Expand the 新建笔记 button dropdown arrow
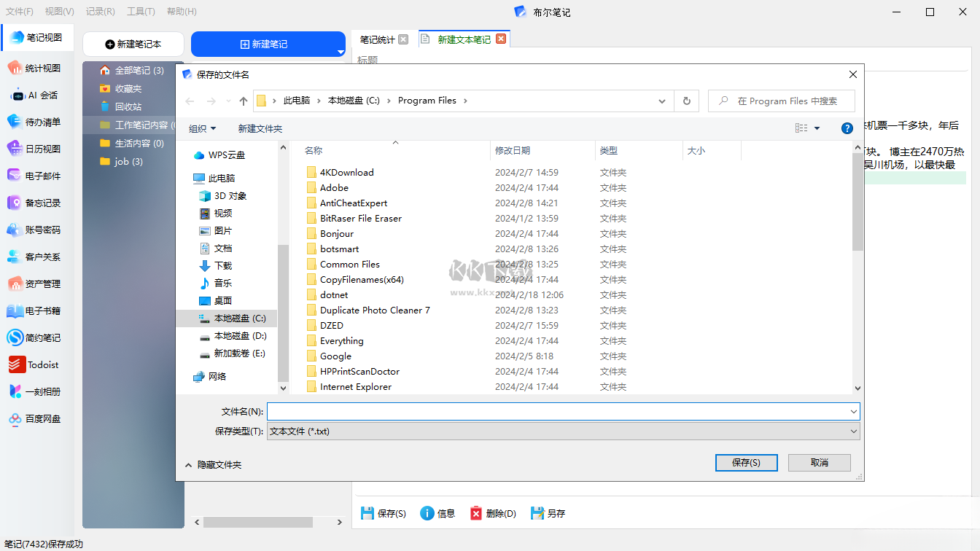The image size is (980, 551). coord(340,52)
